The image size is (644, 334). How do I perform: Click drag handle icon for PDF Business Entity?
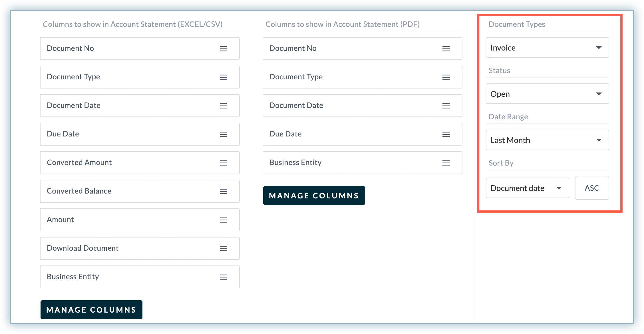coord(446,163)
